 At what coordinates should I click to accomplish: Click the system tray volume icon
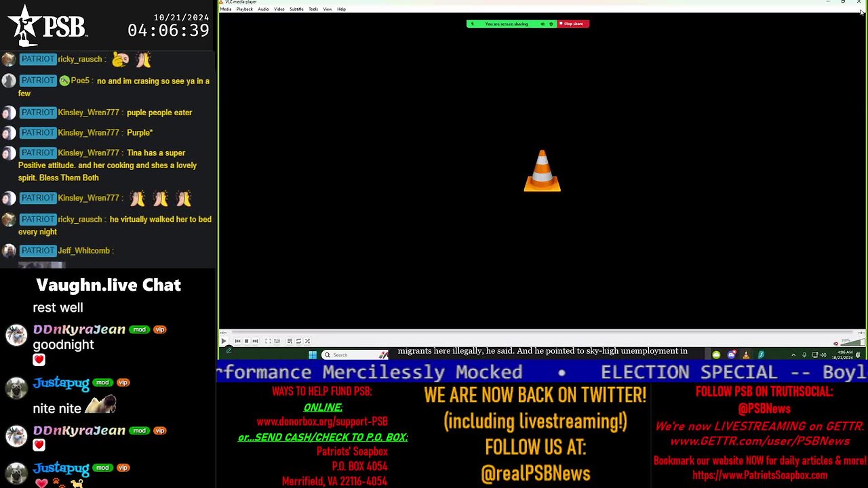coord(823,355)
